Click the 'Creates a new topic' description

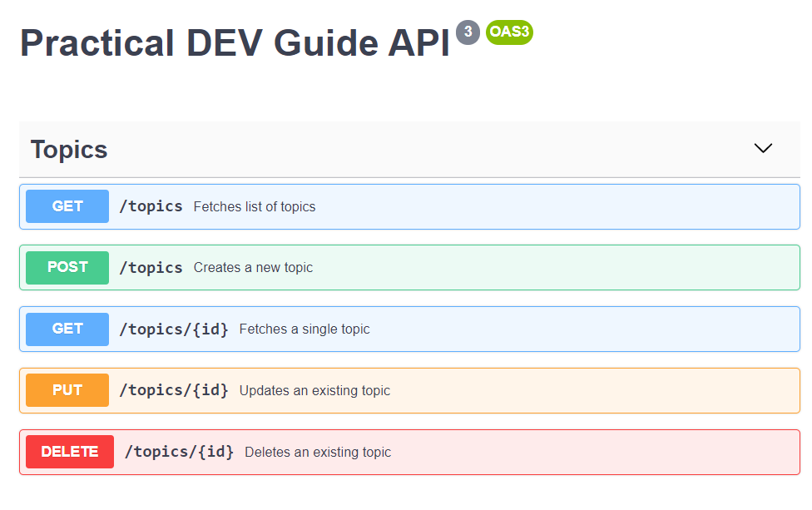pyautogui.click(x=253, y=268)
